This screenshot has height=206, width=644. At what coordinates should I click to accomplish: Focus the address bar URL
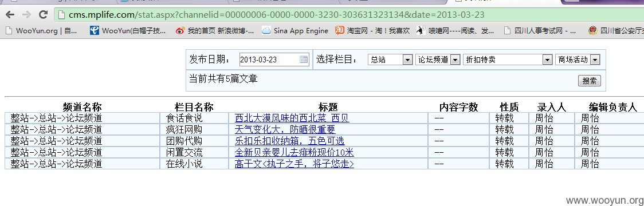276,15
